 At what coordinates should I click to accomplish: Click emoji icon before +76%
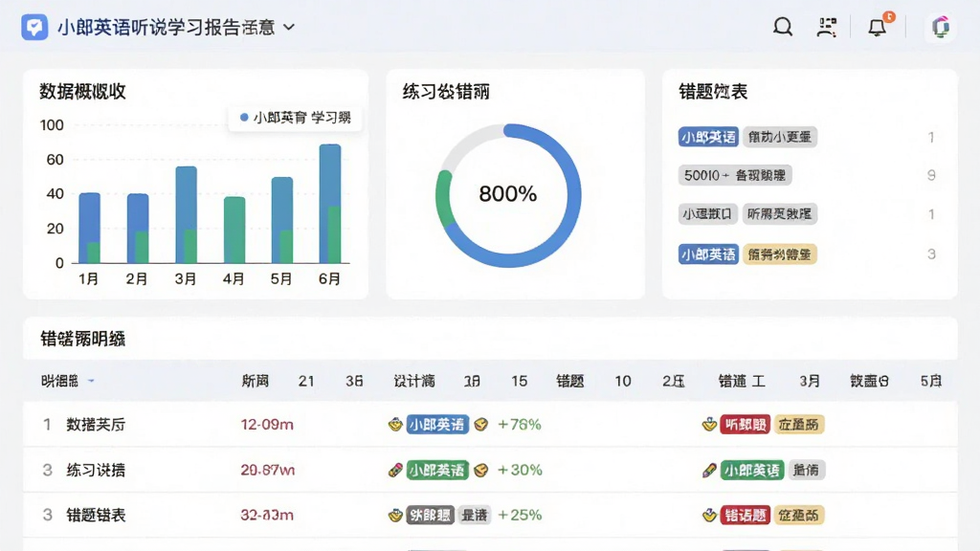pyautogui.click(x=480, y=425)
